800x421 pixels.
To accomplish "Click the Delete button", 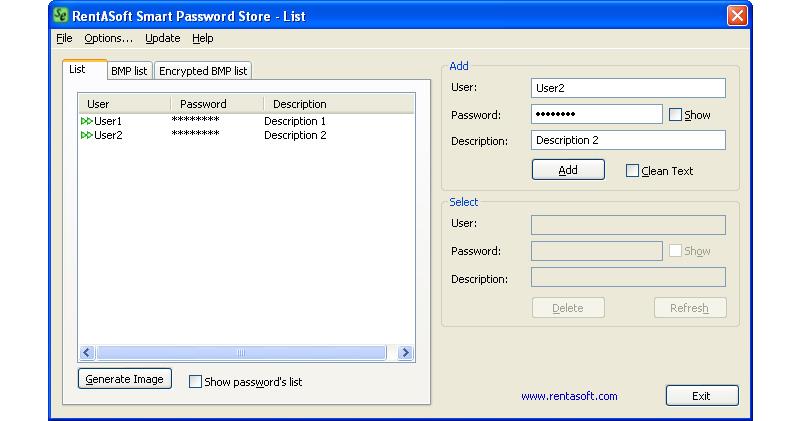I will click(568, 308).
